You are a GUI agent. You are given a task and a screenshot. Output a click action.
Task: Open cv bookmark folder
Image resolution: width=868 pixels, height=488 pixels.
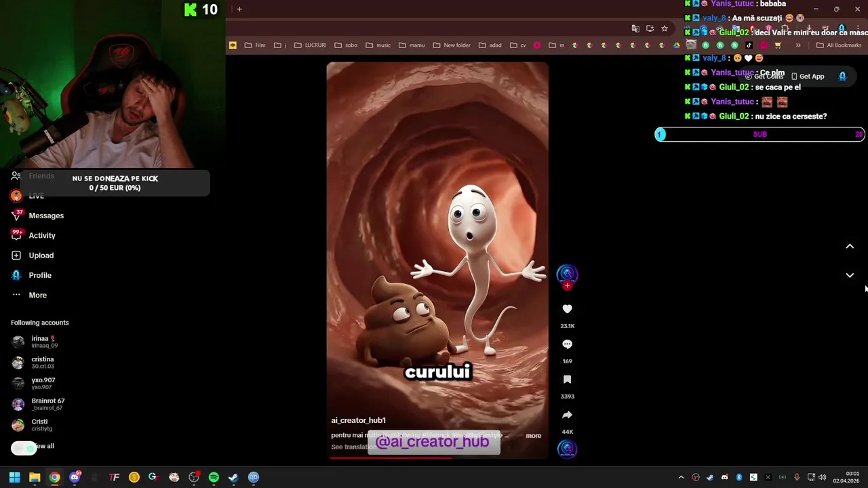[518, 45]
